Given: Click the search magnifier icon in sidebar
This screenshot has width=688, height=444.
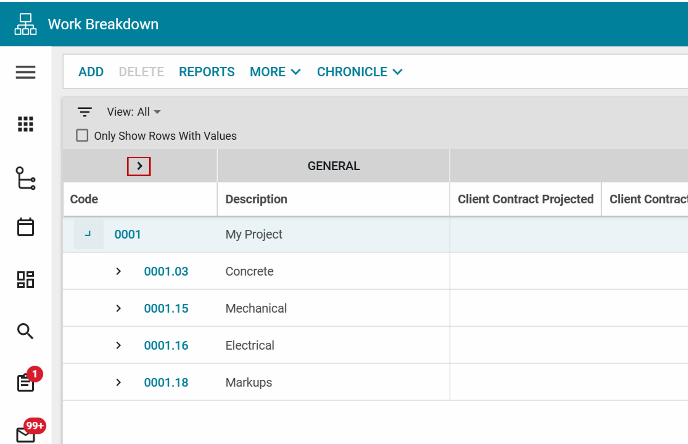Looking at the screenshot, I should coord(25,331).
